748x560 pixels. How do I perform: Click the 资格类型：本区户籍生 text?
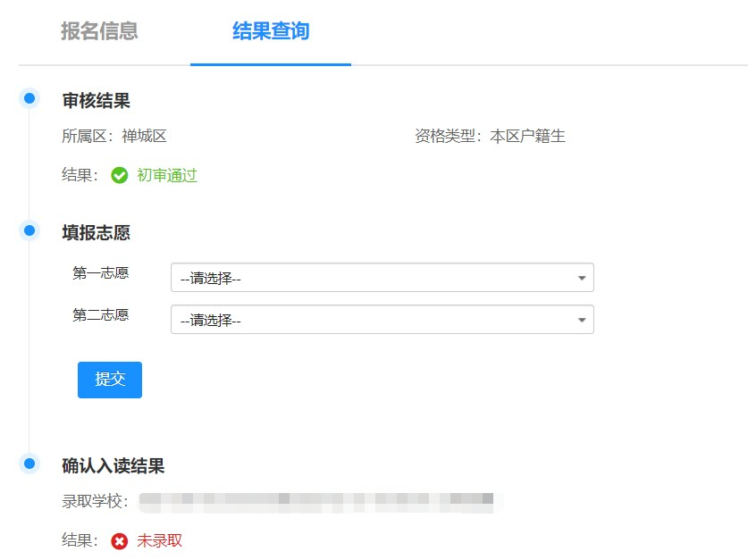(x=489, y=137)
